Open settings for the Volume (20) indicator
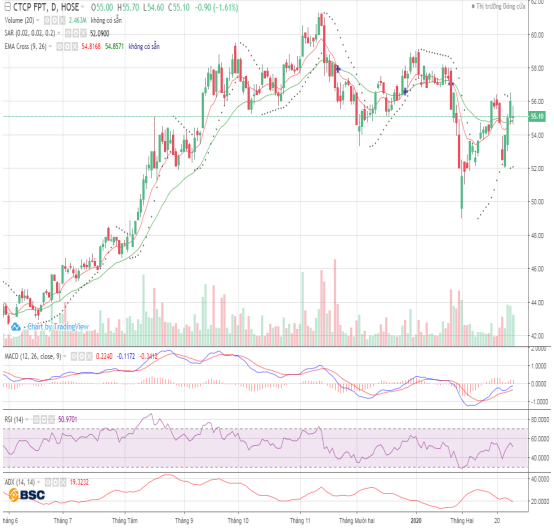The width and height of the screenshot is (554, 530). (54, 20)
